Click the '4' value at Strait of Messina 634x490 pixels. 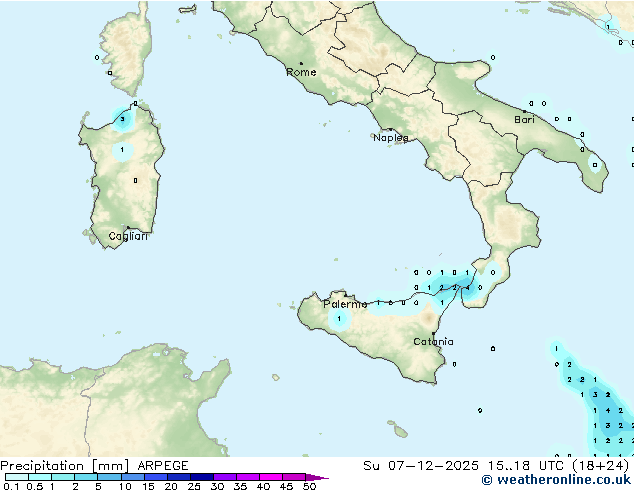click(467, 288)
